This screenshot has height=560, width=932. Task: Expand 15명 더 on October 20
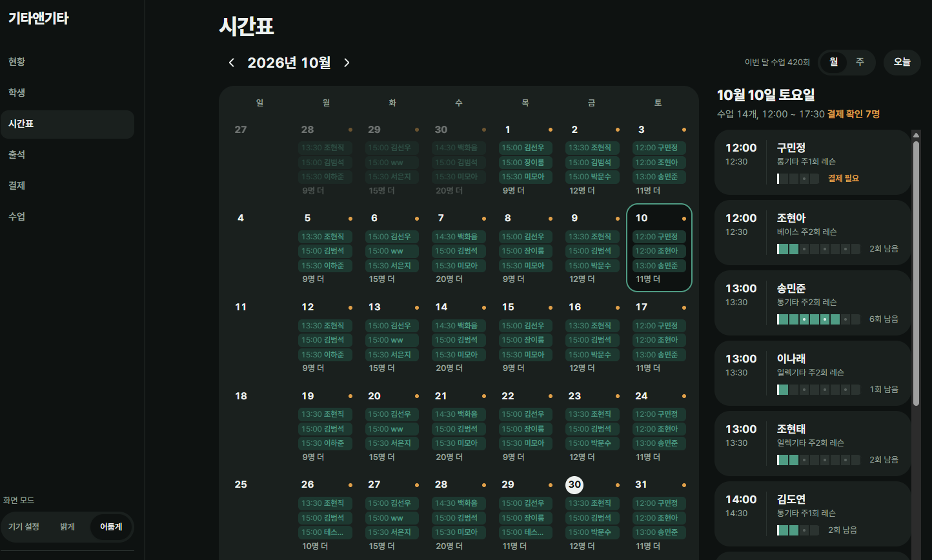pos(382,457)
